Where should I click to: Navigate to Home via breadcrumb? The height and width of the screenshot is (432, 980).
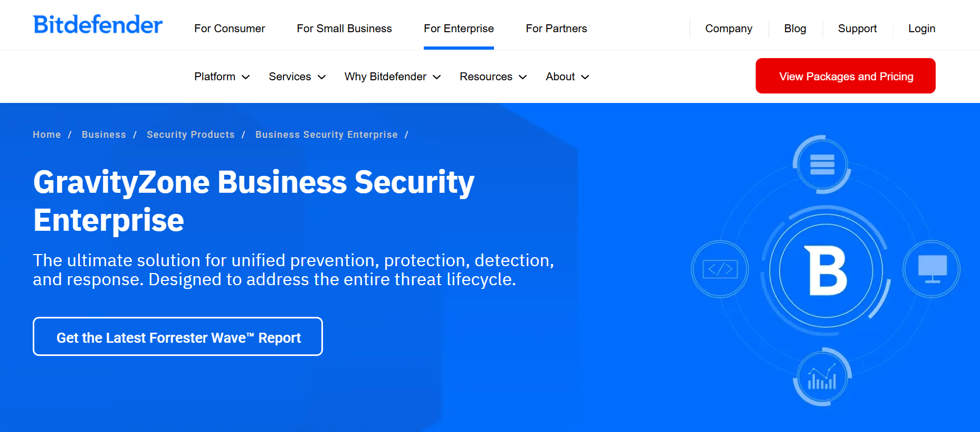46,135
